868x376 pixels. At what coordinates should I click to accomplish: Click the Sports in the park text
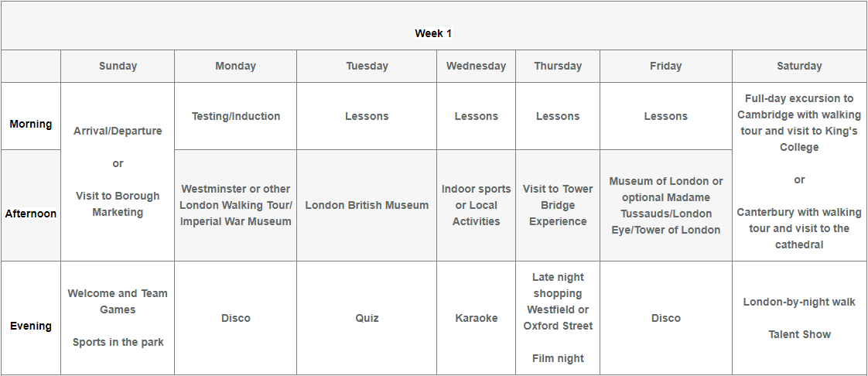[x=118, y=342]
